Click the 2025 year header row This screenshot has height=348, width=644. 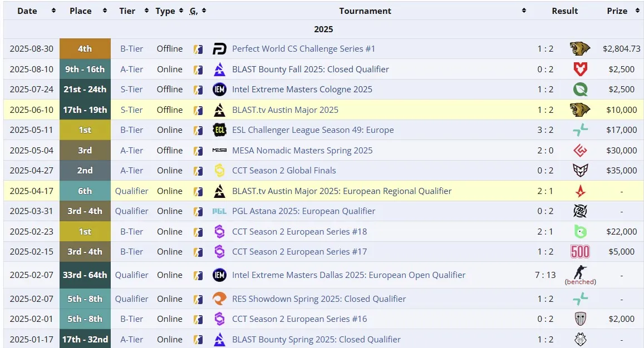(323, 29)
